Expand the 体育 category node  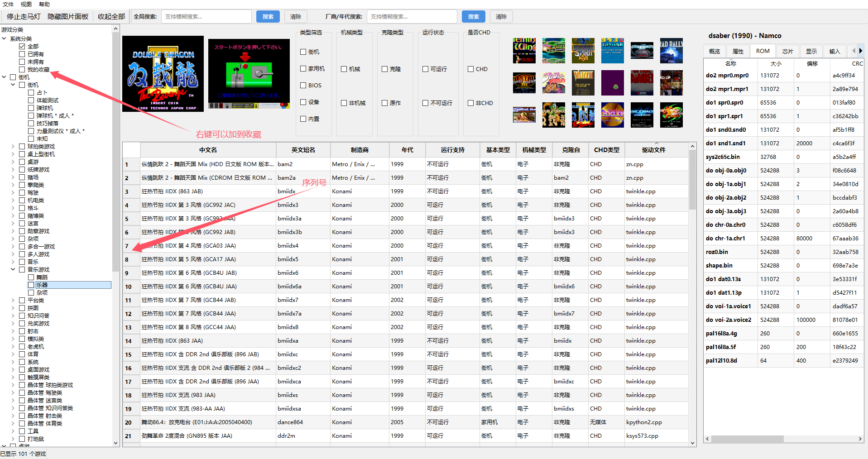13,354
